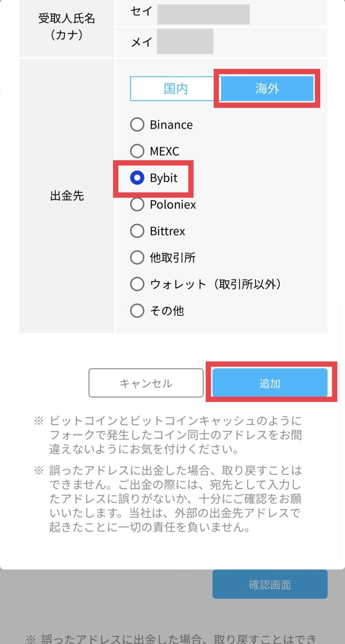
Task: Choose ウォレット（取引所以外）as withdrawal destination
Action: point(137,284)
